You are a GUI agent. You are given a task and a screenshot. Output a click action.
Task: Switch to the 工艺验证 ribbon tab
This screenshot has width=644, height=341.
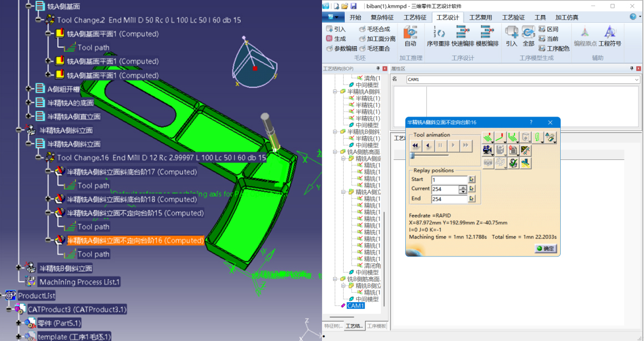[513, 17]
